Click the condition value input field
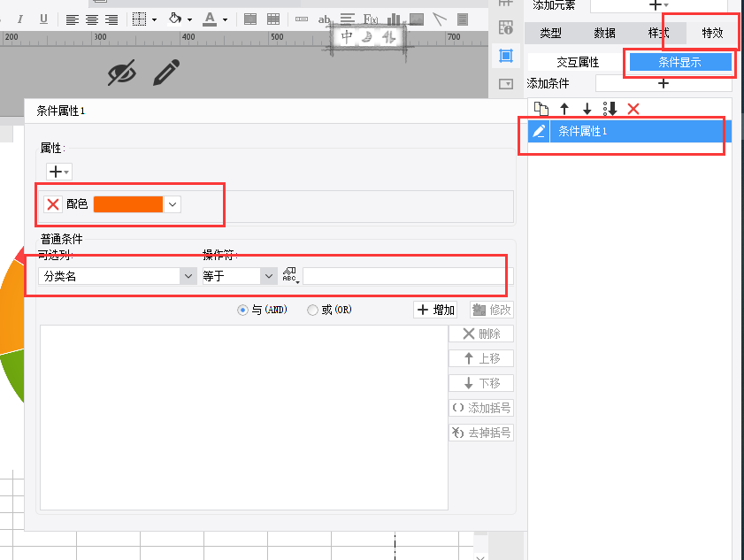This screenshot has width=744, height=560. tap(408, 276)
